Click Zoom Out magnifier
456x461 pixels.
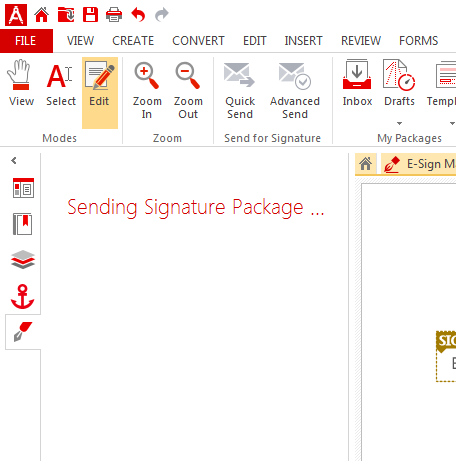[188, 90]
